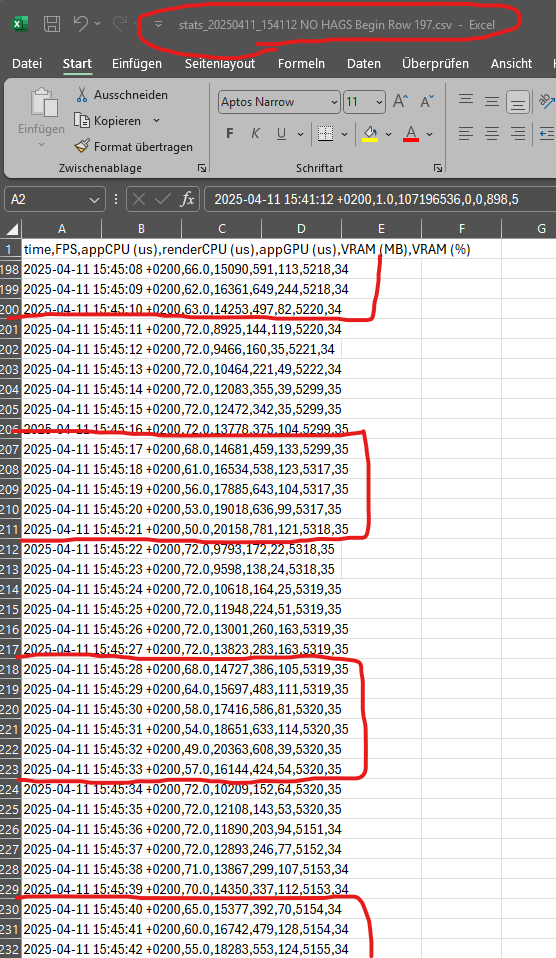
Task: Undo the last action
Action: tap(81, 24)
